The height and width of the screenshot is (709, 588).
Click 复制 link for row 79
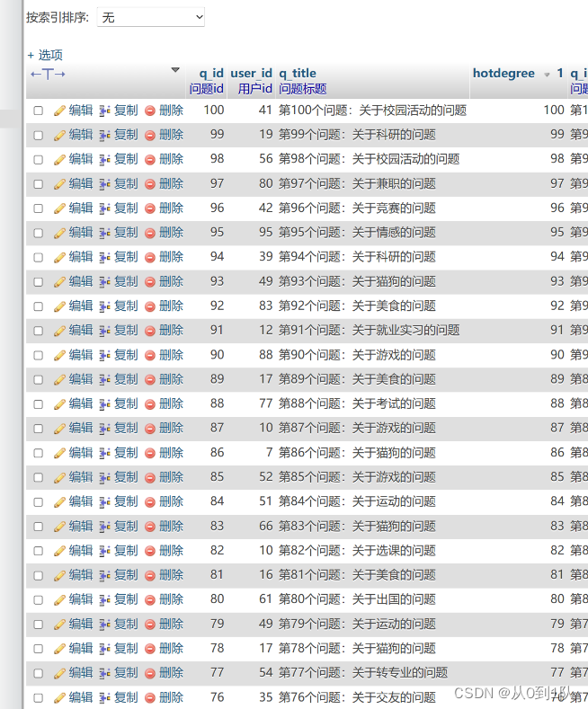[x=126, y=624]
